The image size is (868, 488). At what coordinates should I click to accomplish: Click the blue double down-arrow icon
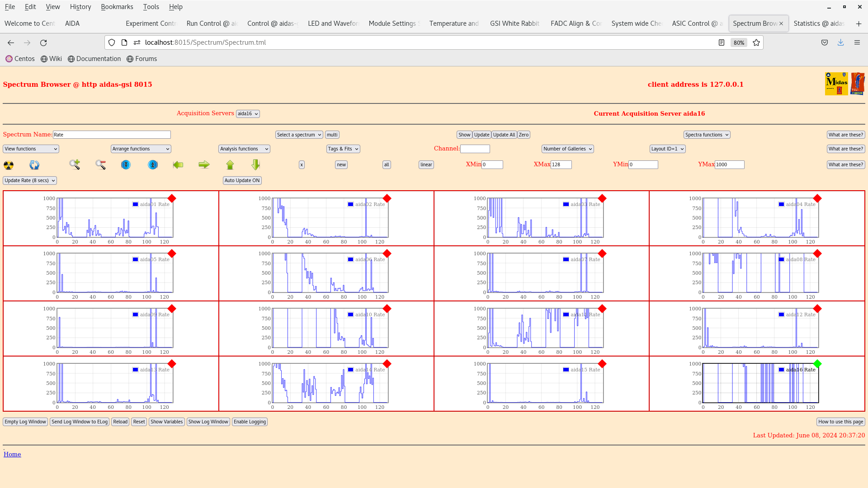pos(126,164)
